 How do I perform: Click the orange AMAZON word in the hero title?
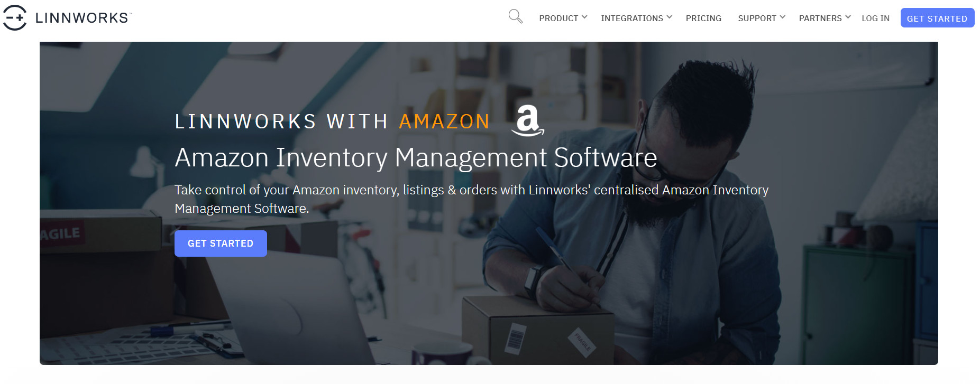tap(444, 122)
